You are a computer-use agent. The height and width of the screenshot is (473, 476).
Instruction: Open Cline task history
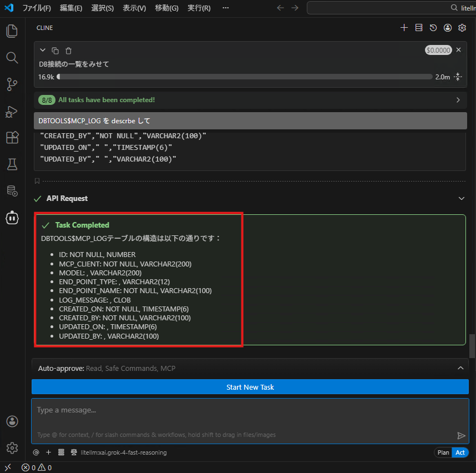[x=433, y=28]
